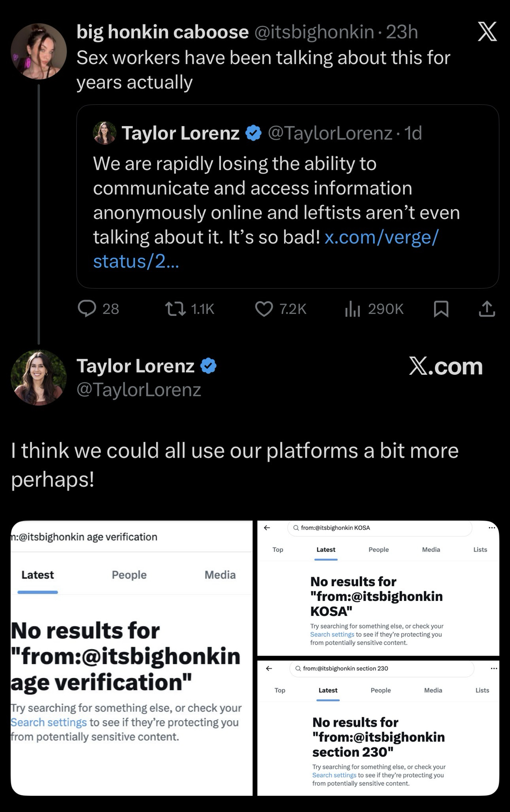Click the @TaylorLorenz handle under reply name

pyautogui.click(x=139, y=390)
